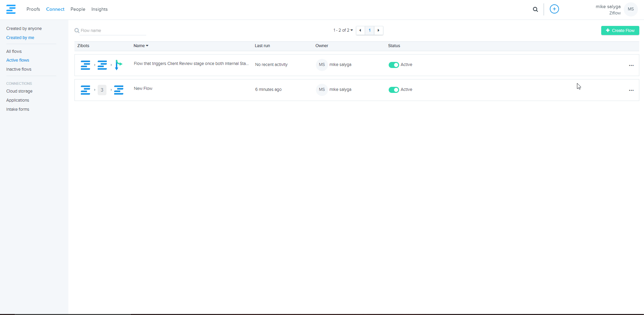The image size is (644, 315).
Task: Click the flag zibot icon in first flow
Action: [118, 65]
